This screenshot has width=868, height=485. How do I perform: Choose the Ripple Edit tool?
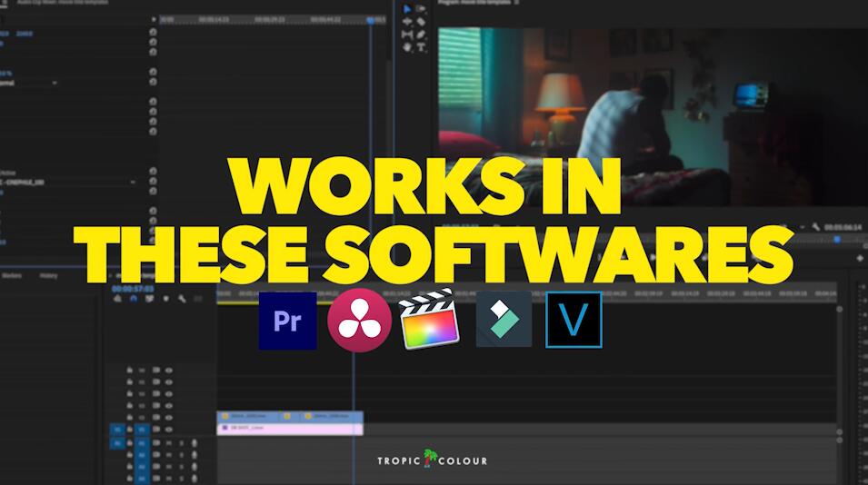[x=407, y=22]
